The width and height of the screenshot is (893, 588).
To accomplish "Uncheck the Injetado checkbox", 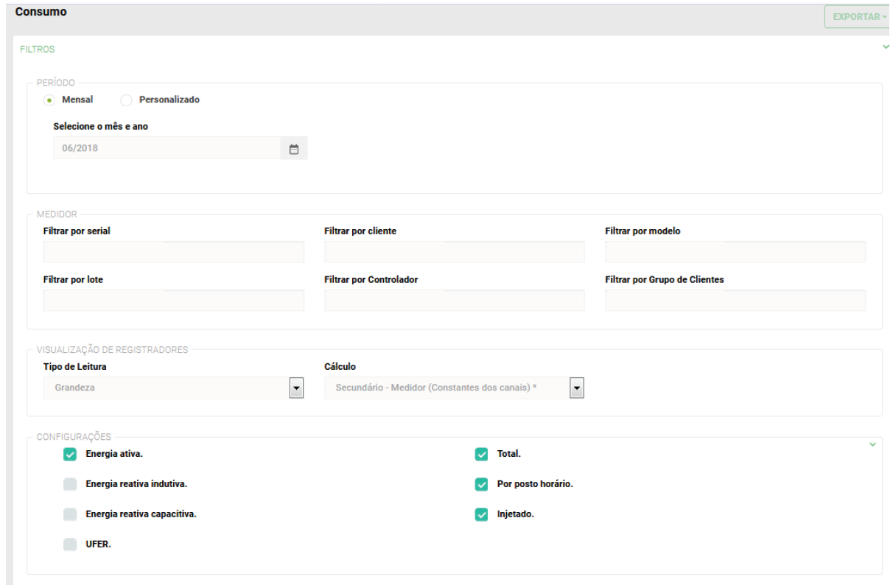I will click(482, 514).
